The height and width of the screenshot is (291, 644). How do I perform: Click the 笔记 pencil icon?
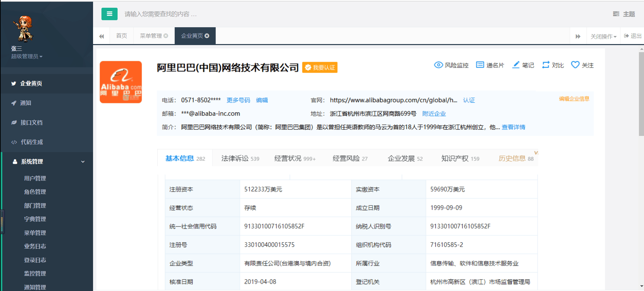coord(516,65)
